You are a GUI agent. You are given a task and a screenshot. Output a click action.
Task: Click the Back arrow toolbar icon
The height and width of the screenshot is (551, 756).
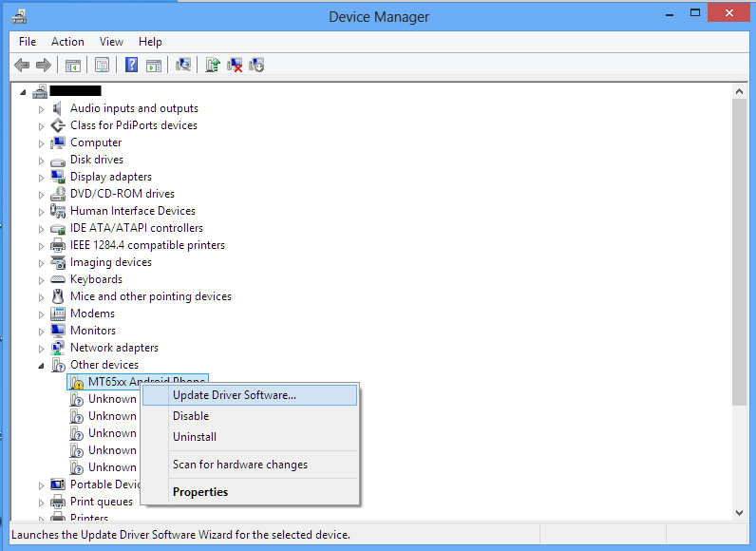coord(22,65)
